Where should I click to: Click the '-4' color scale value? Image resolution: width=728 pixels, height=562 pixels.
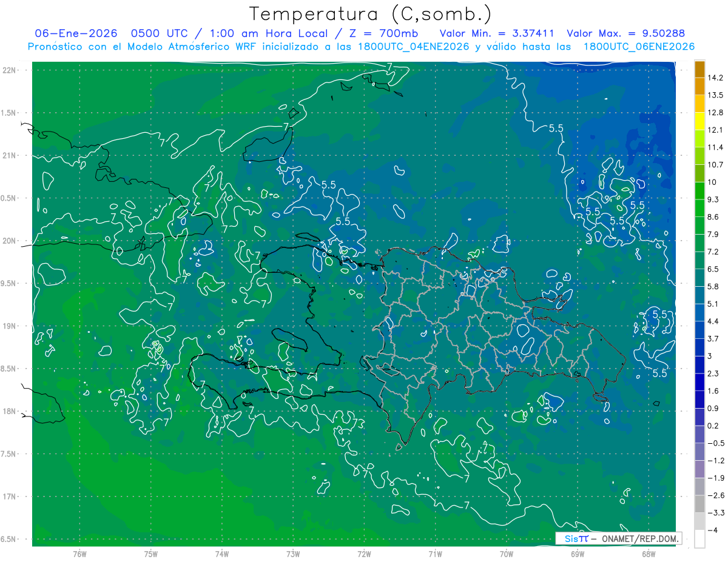(712, 530)
